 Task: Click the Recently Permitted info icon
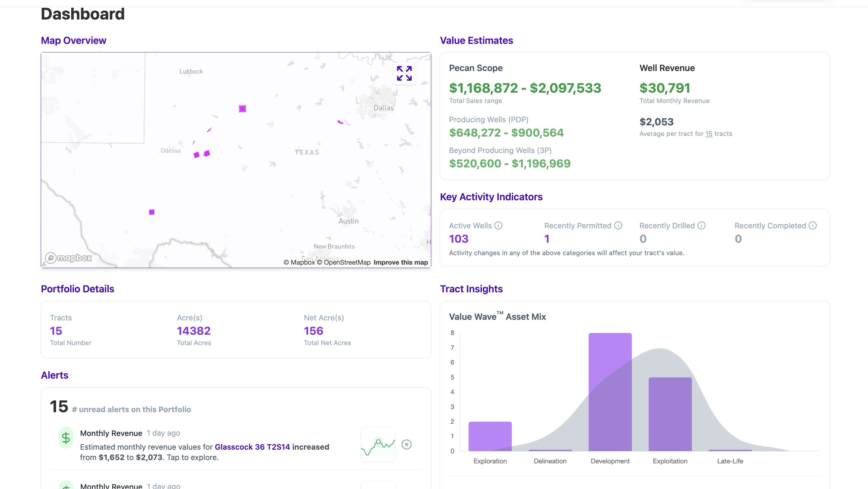click(x=618, y=226)
